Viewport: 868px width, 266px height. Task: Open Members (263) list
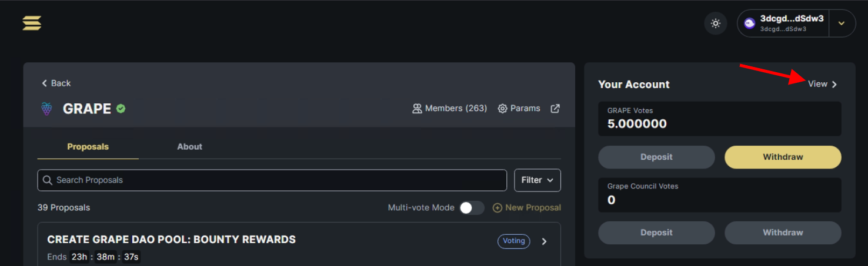(x=450, y=108)
